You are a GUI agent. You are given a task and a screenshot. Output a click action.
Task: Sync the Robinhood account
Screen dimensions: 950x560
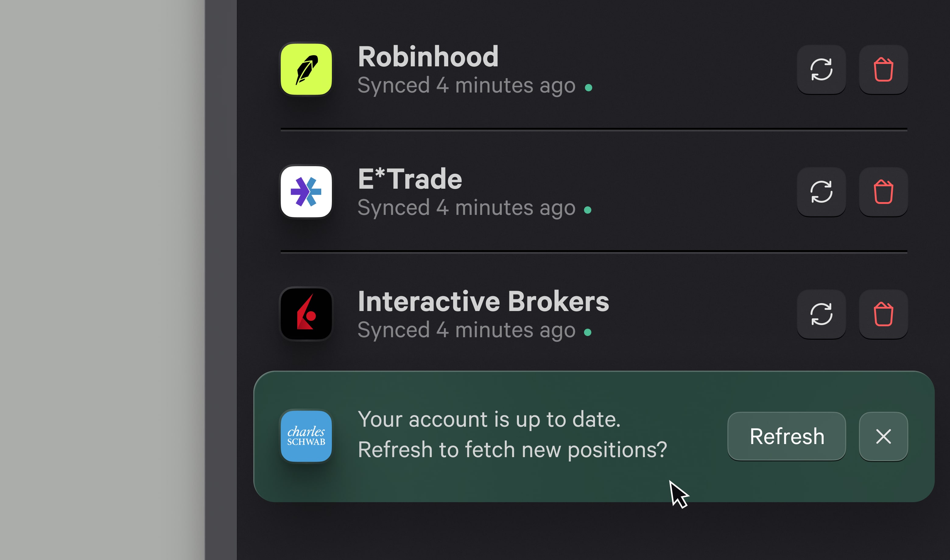tap(822, 69)
